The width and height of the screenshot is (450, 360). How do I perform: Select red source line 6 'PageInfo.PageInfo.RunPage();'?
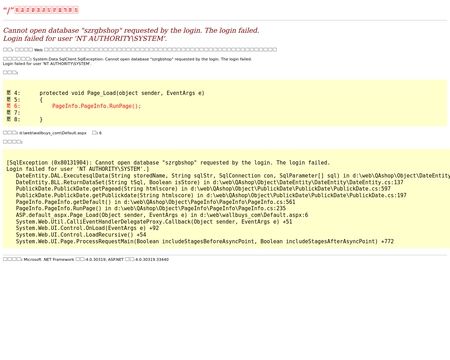[96, 106]
